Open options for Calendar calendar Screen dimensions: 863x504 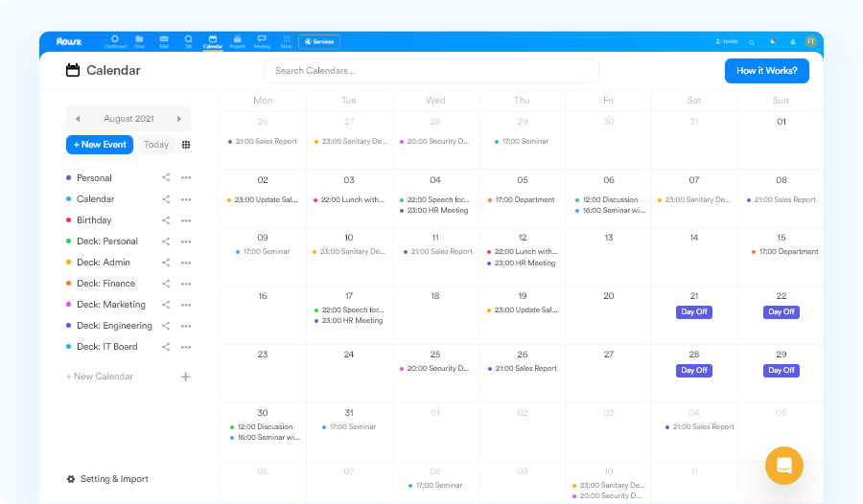(x=186, y=199)
